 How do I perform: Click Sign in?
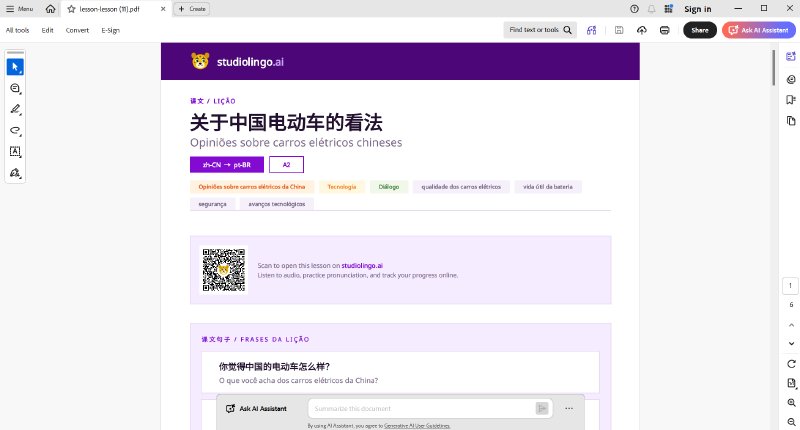[697, 9]
